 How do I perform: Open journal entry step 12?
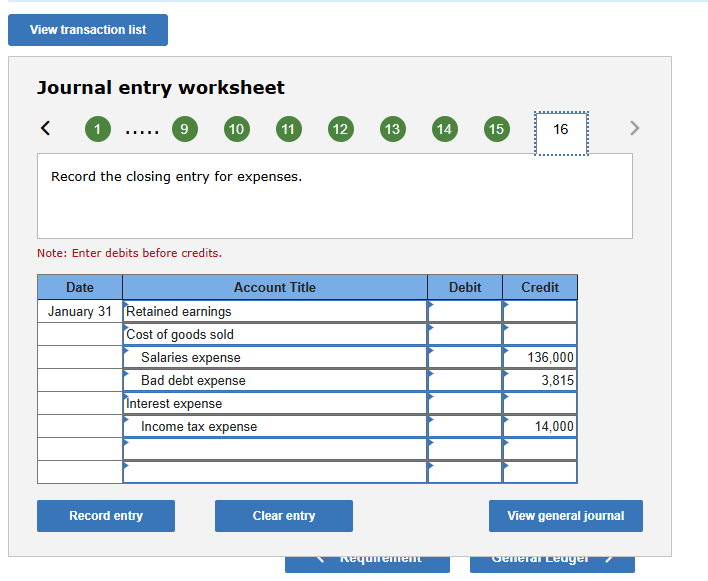pyautogui.click(x=340, y=129)
